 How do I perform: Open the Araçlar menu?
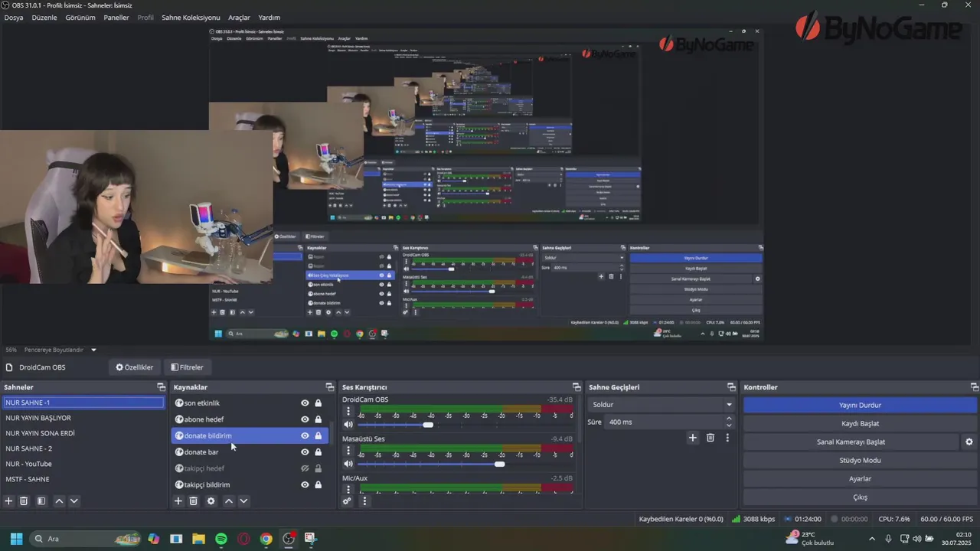coord(239,18)
